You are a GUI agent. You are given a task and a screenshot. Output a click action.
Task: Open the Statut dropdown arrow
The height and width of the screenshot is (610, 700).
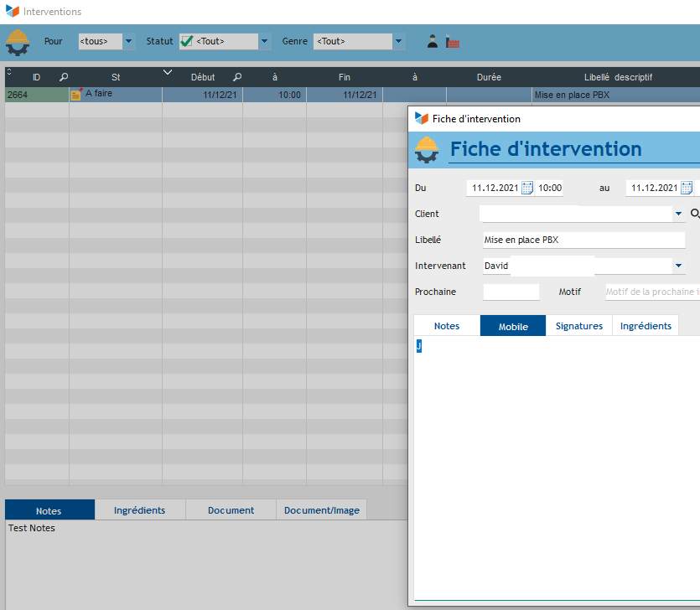[x=265, y=41]
